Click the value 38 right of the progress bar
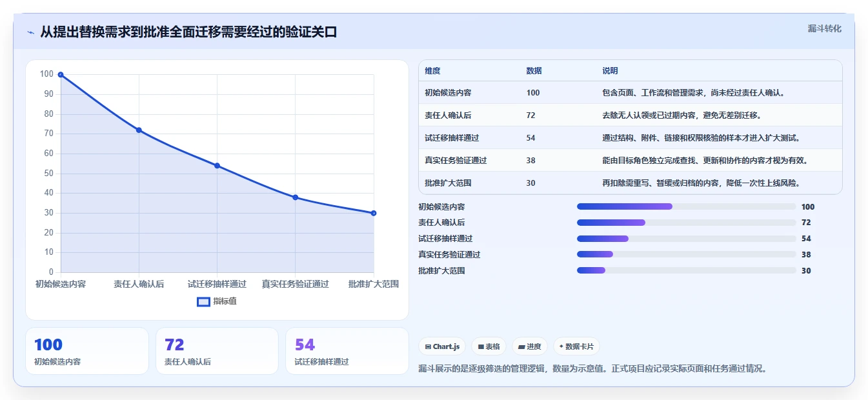Viewport: 868px width, 400px height. point(806,255)
